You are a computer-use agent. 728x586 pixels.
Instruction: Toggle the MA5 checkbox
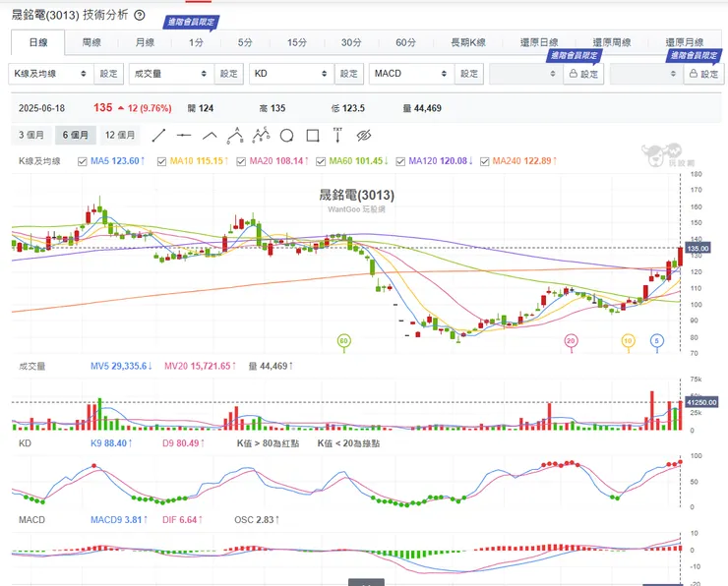click(x=83, y=161)
